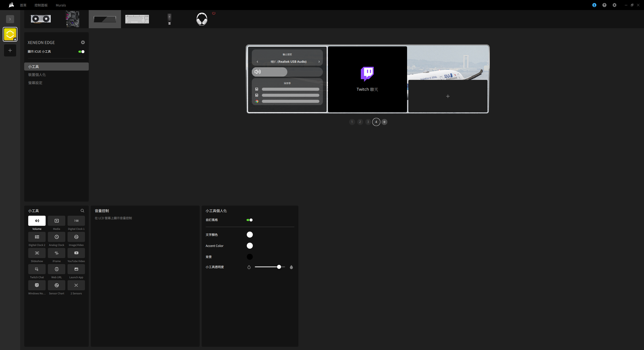Viewport: 644px width, 350px height.
Task: Select the Slideshow widget icon
Action: click(x=37, y=253)
